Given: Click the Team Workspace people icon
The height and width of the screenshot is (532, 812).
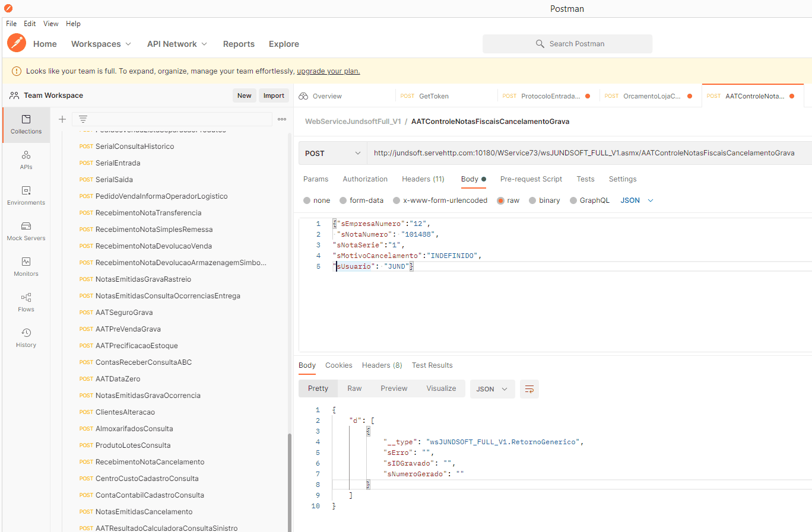Looking at the screenshot, I should (14, 95).
